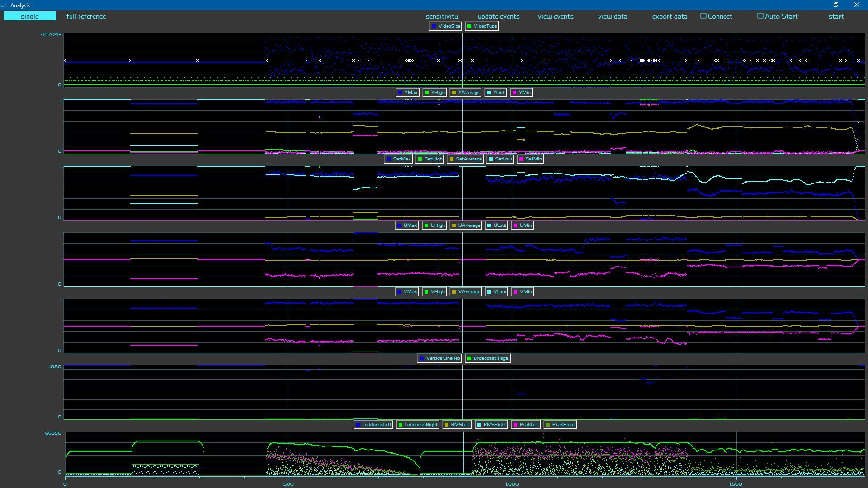Switch to full reference mode
This screenshot has width=868, height=488.
click(86, 16)
